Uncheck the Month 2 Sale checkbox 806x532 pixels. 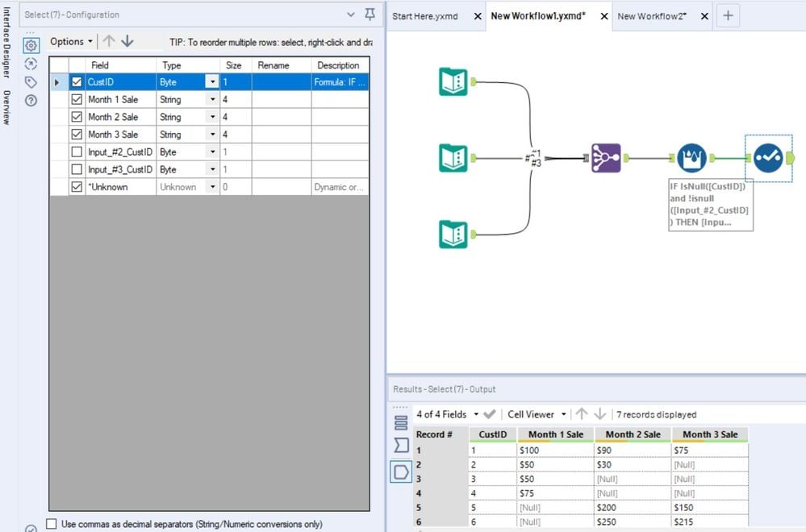coord(77,117)
